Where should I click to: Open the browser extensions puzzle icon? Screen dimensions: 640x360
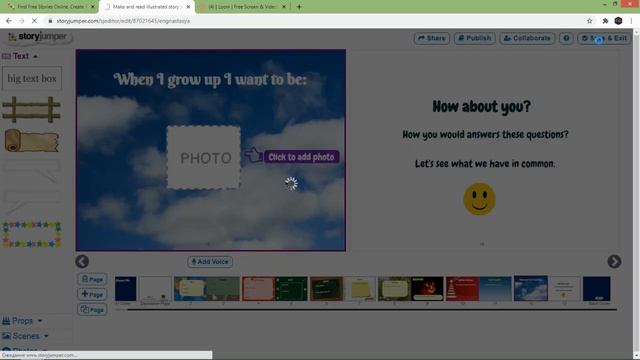point(605,21)
